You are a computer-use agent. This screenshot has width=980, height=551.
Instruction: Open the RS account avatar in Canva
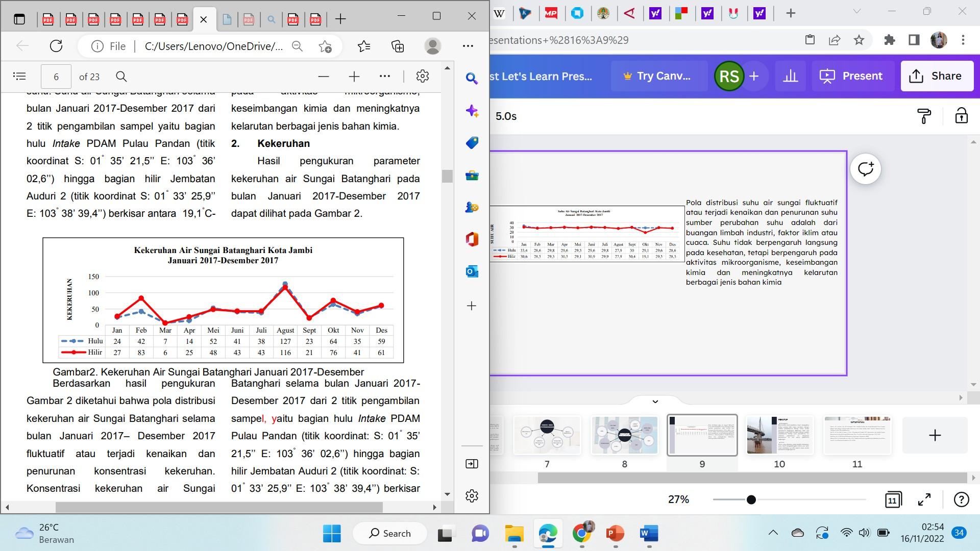point(729,76)
